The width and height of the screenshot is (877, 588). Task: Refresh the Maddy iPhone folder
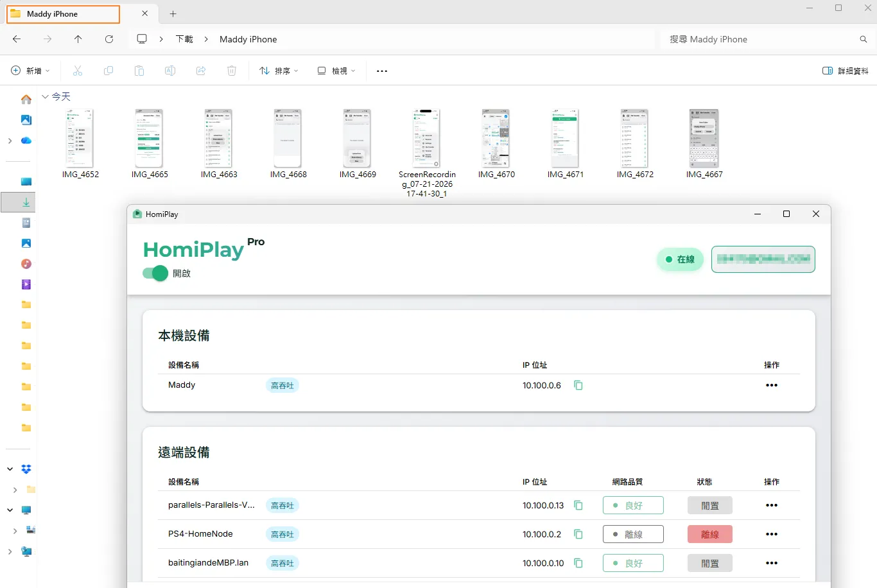[109, 39]
